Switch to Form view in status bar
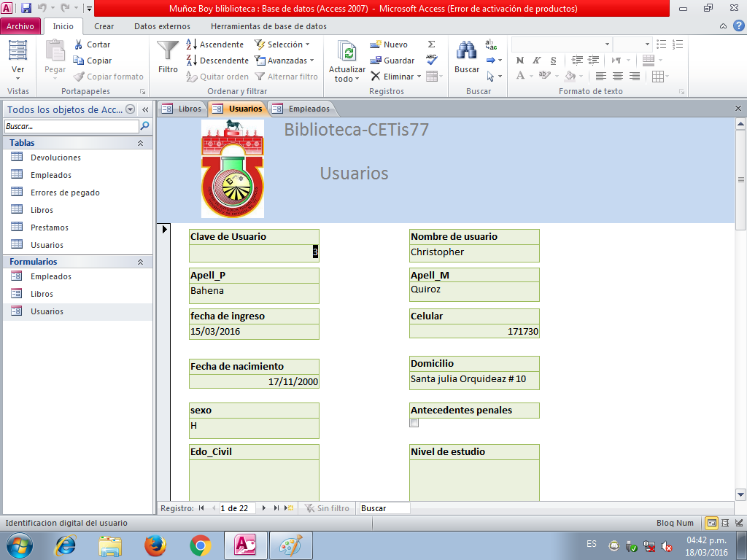This screenshot has width=747, height=560. click(712, 523)
